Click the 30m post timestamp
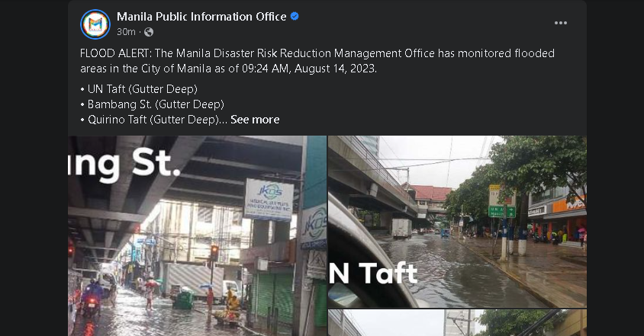 (126, 32)
